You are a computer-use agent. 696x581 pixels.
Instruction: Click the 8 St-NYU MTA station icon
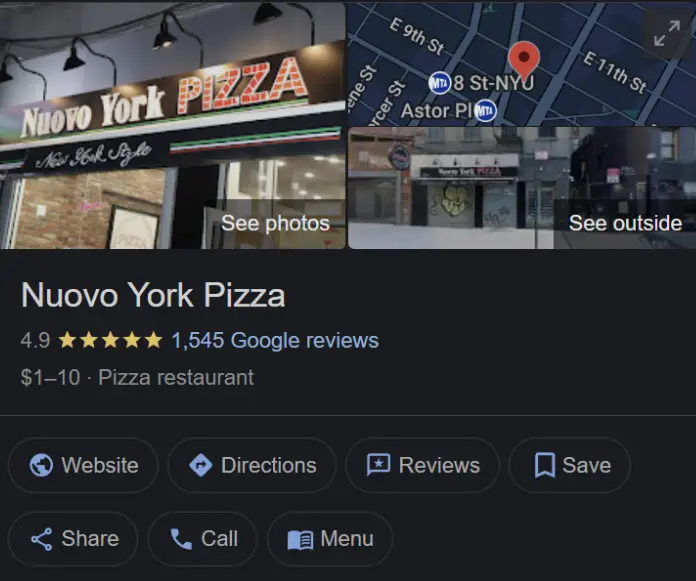439,83
